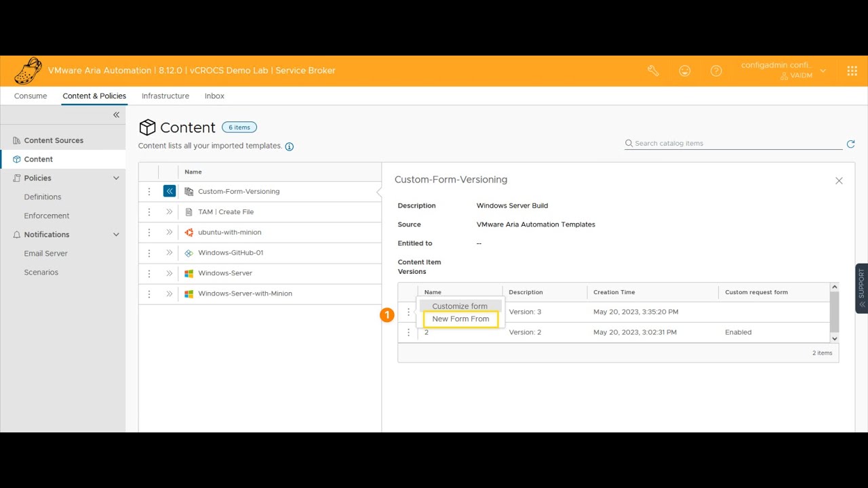This screenshot has height=488, width=868.
Task: Click the '6 items' count badge
Action: [x=239, y=127]
